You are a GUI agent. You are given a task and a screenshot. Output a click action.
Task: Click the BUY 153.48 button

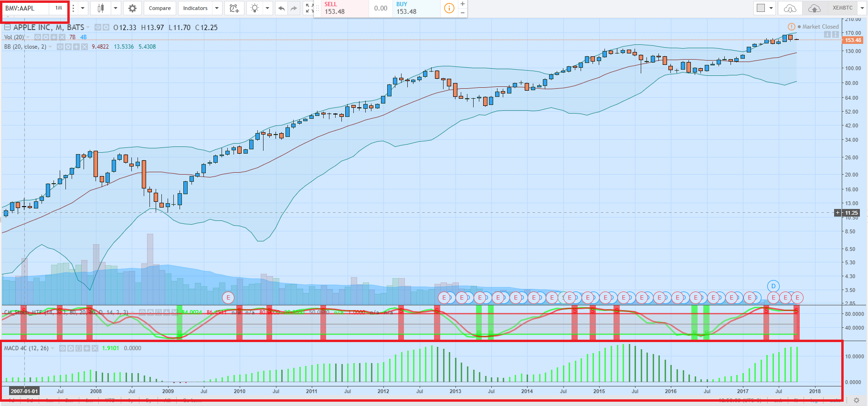click(x=416, y=8)
